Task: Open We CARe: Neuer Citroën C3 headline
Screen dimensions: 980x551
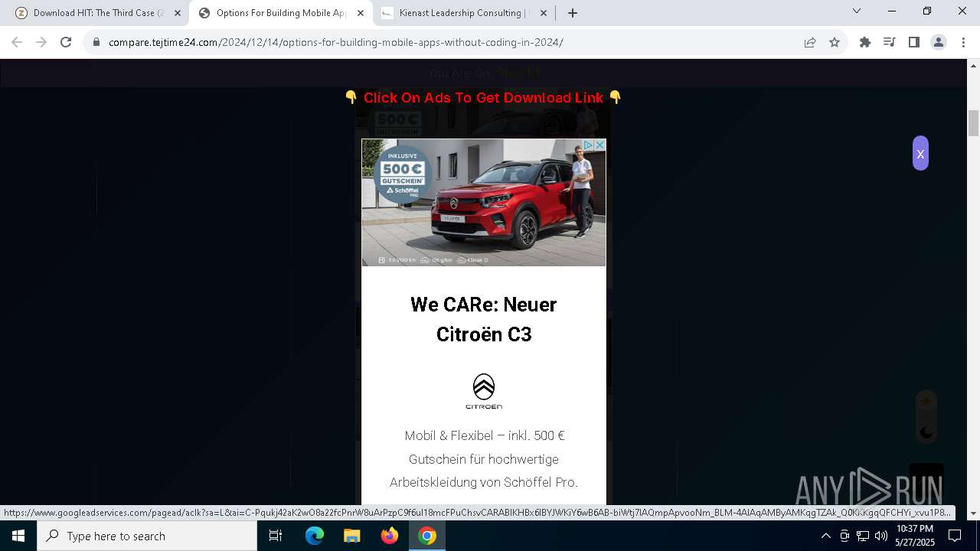Action: [x=484, y=319]
